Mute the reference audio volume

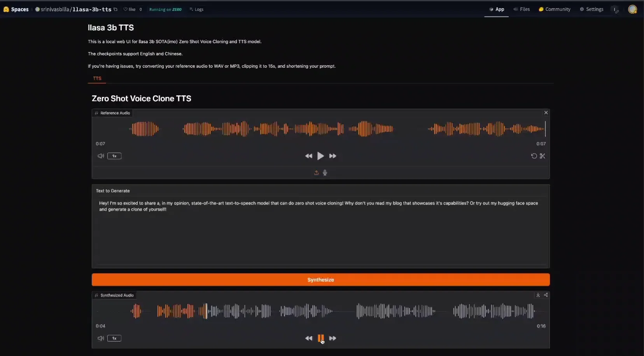coord(100,156)
